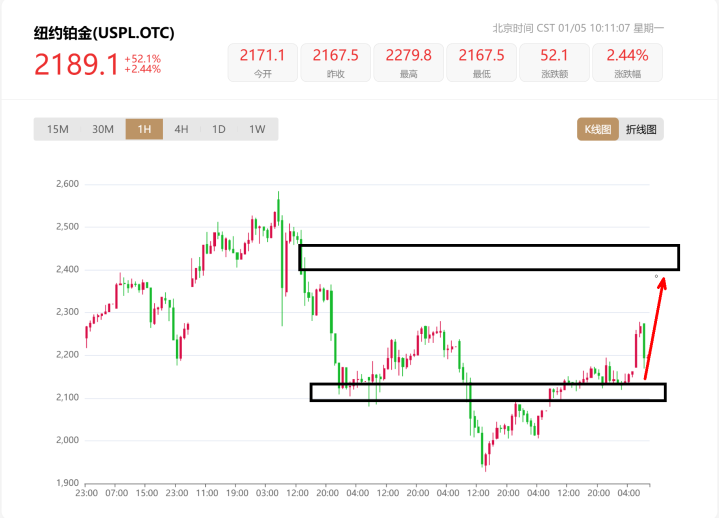The height and width of the screenshot is (518, 719).
Task: Click the 今开 2171.1 price box
Action: click(x=263, y=62)
